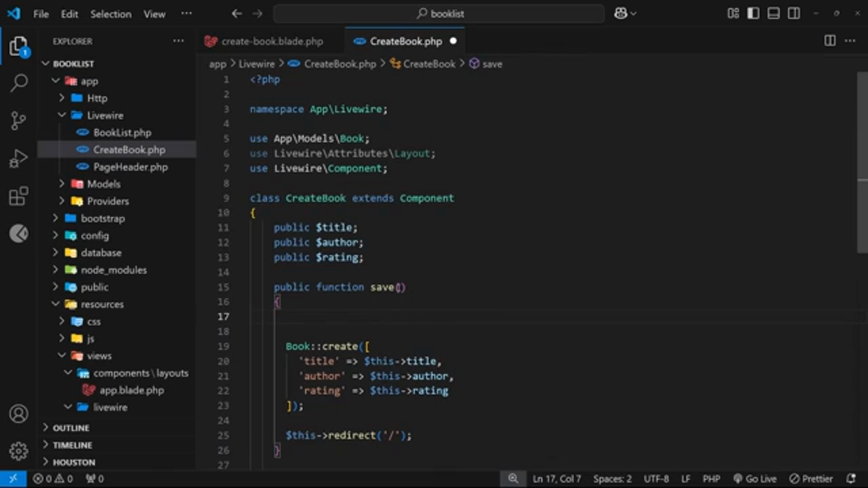868x488 pixels.
Task: Click Go Live in status bar
Action: tap(754, 479)
